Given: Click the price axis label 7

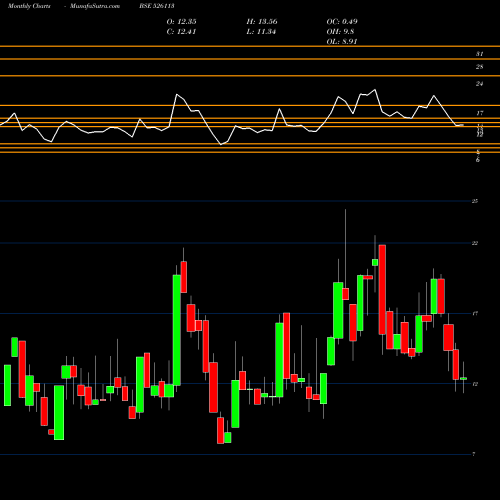Looking at the screenshot, I should (474, 454).
